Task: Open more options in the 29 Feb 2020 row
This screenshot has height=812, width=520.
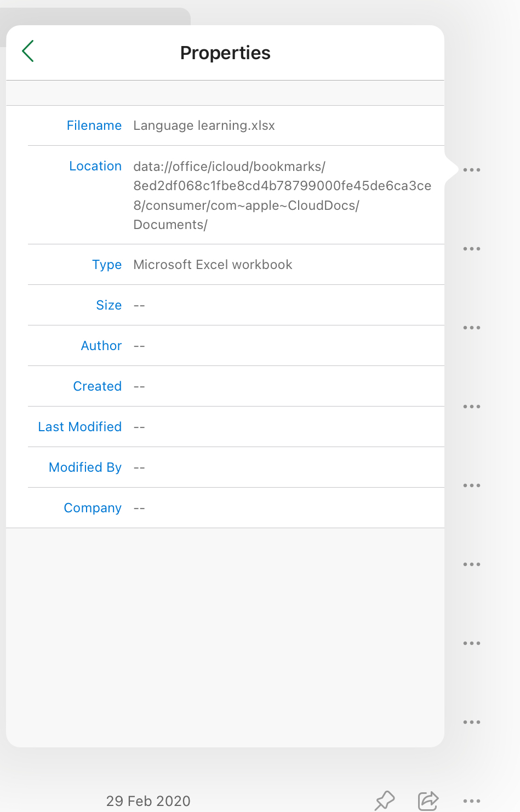Action: [472, 800]
